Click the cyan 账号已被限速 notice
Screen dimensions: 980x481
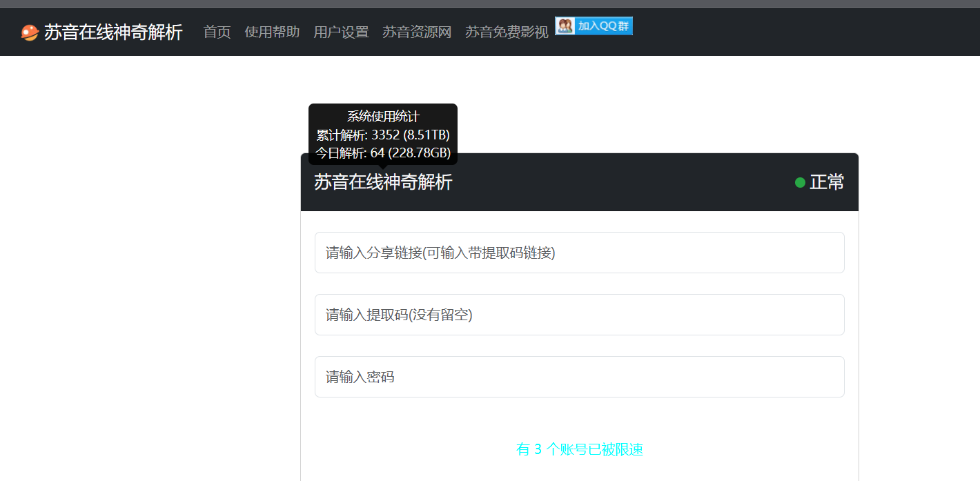point(594,450)
